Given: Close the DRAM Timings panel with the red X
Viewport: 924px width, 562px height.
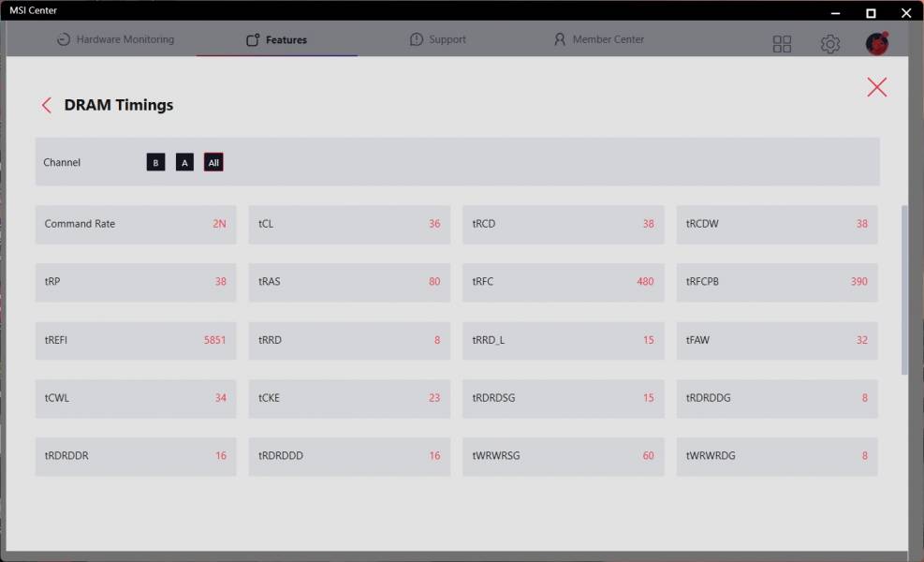Looking at the screenshot, I should pos(876,87).
